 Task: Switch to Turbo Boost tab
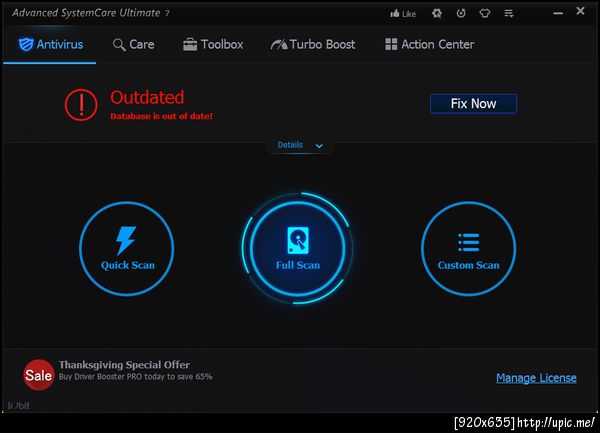(313, 44)
